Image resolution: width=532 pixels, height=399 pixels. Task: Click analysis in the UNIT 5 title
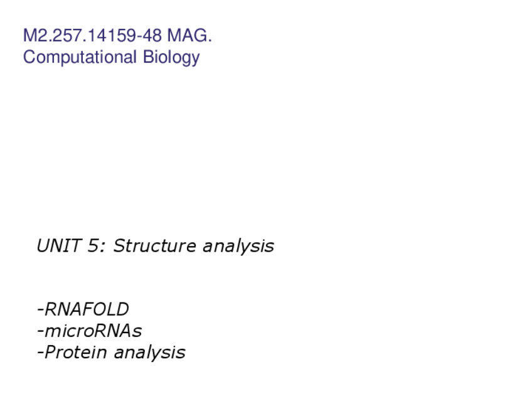tap(238, 245)
